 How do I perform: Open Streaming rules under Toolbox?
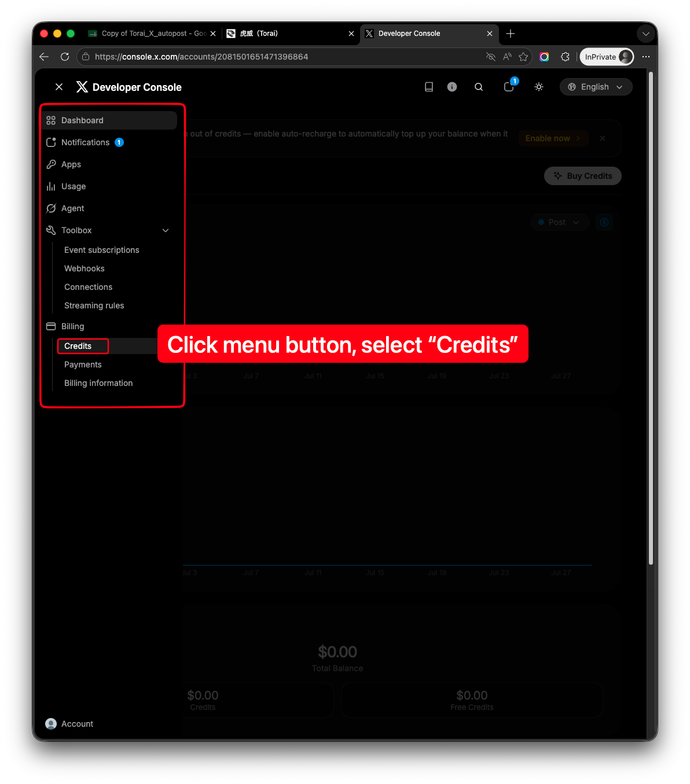(94, 305)
